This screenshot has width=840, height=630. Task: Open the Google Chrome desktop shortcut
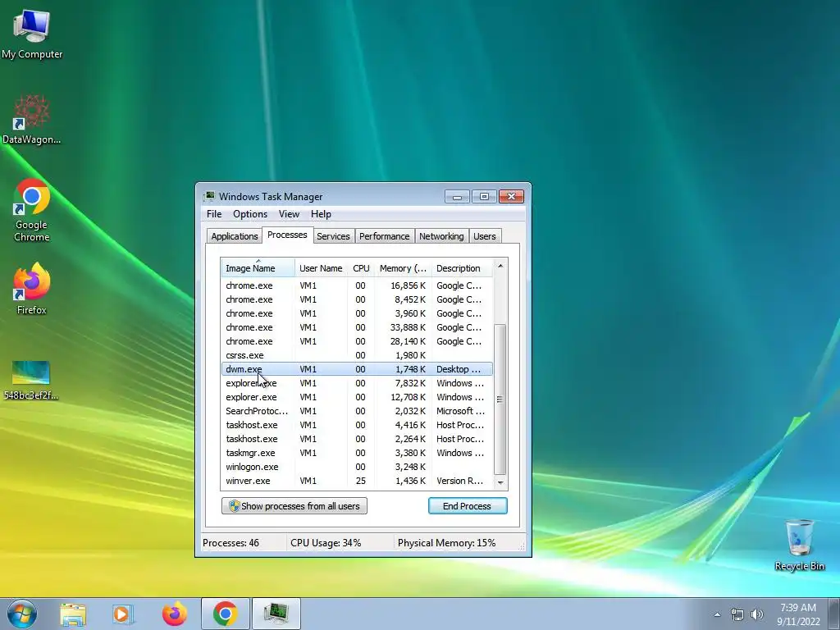(32, 210)
